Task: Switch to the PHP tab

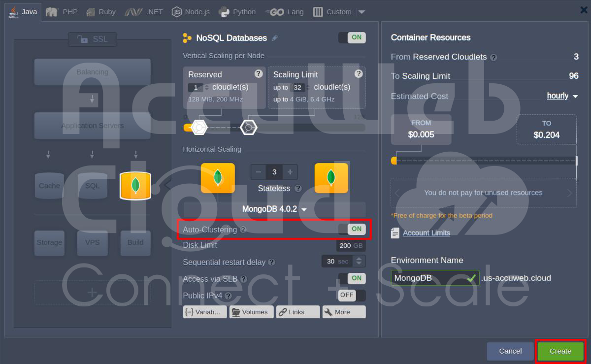Action: pos(62,12)
